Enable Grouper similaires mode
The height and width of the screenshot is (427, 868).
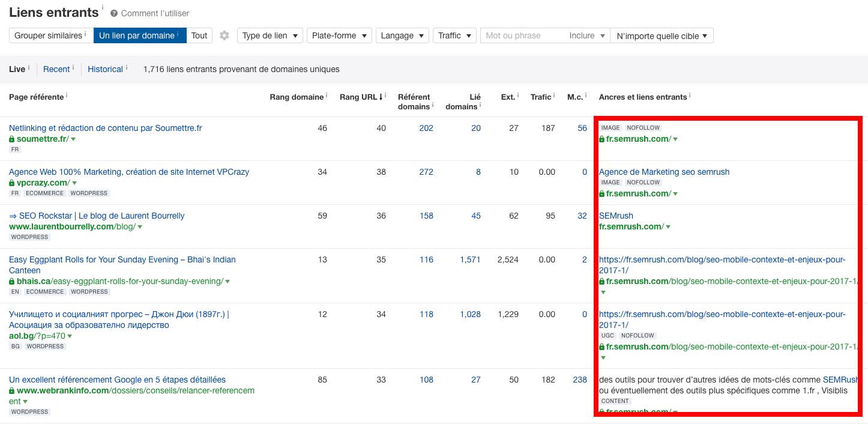51,35
